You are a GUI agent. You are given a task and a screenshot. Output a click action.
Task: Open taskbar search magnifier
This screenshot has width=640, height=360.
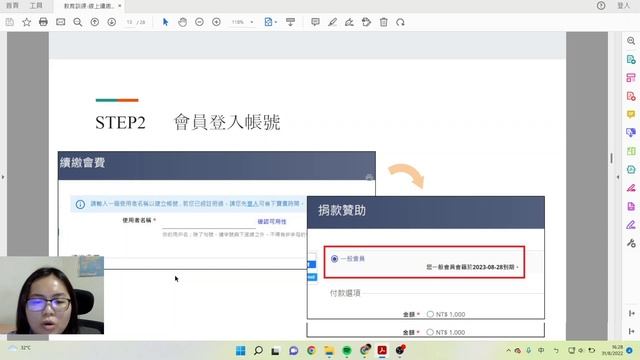click(x=258, y=351)
